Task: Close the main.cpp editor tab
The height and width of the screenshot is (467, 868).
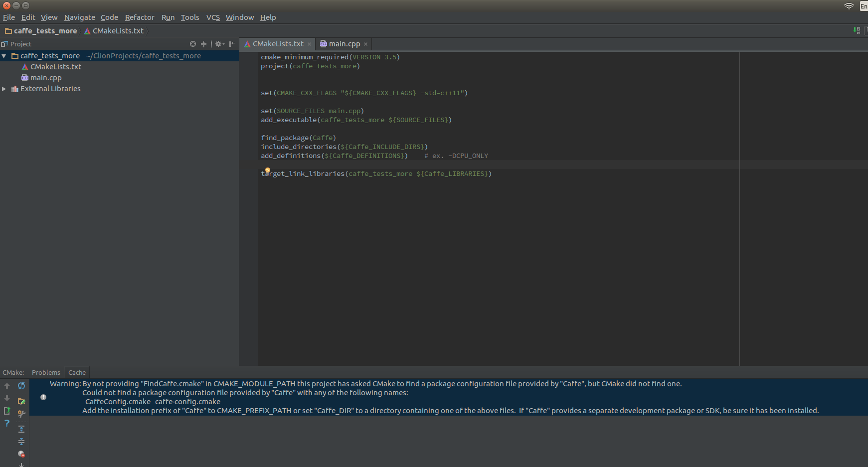Action: pyautogui.click(x=365, y=44)
